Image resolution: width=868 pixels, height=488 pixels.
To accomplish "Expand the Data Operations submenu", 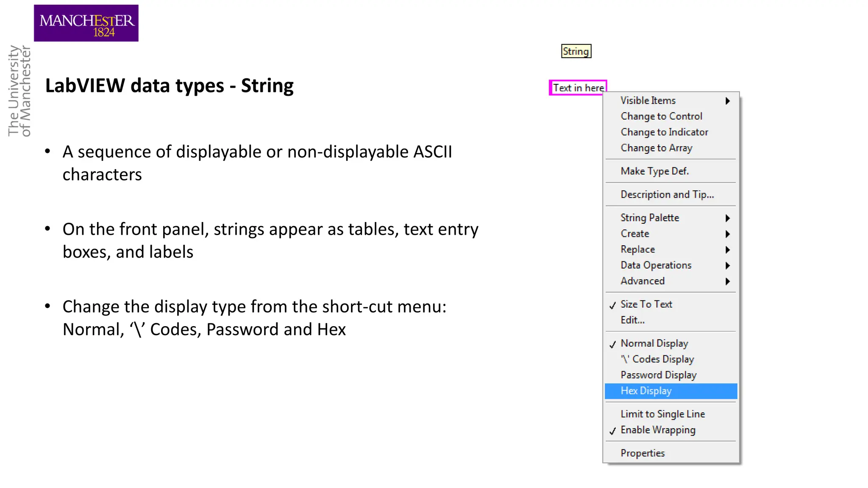I will (x=671, y=265).
